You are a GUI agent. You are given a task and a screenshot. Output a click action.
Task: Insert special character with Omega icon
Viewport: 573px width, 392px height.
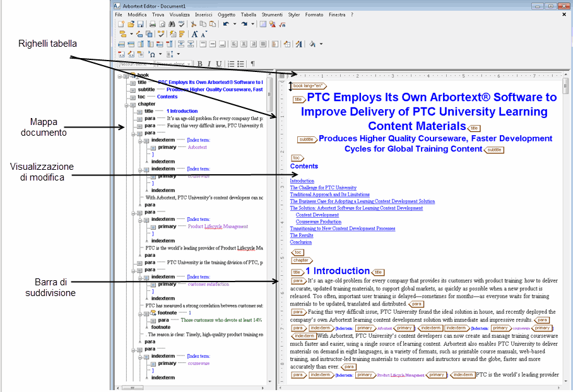pos(151,54)
